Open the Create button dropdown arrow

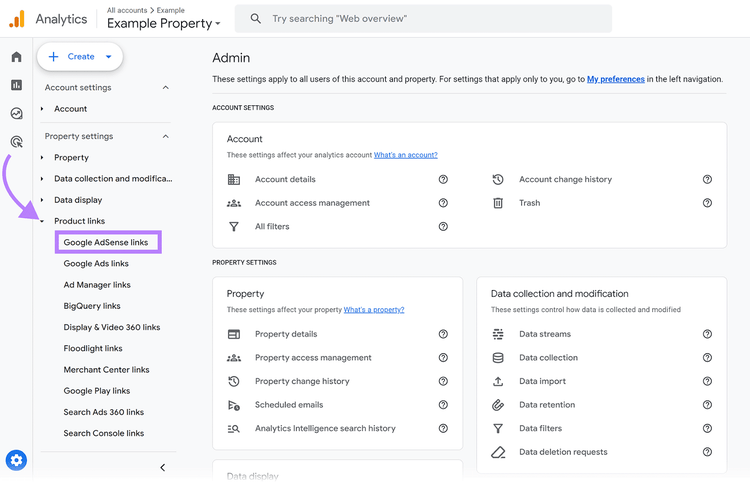(109, 56)
